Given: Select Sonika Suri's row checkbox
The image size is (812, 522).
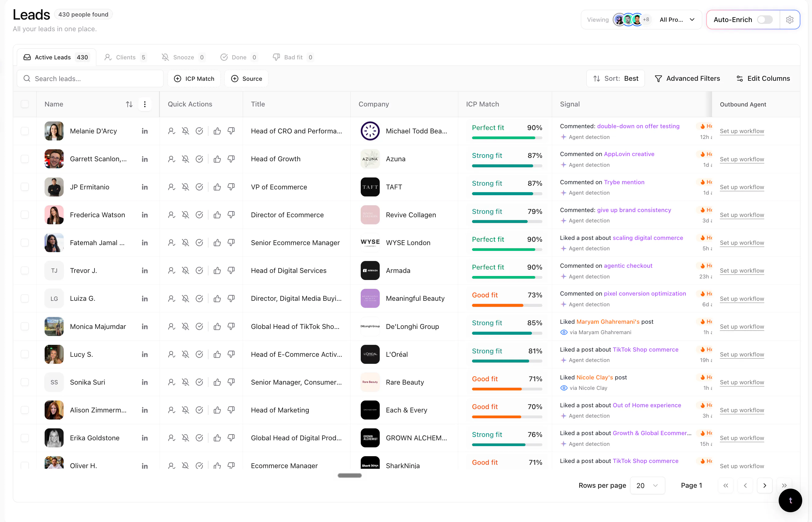Looking at the screenshot, I should 25,382.
